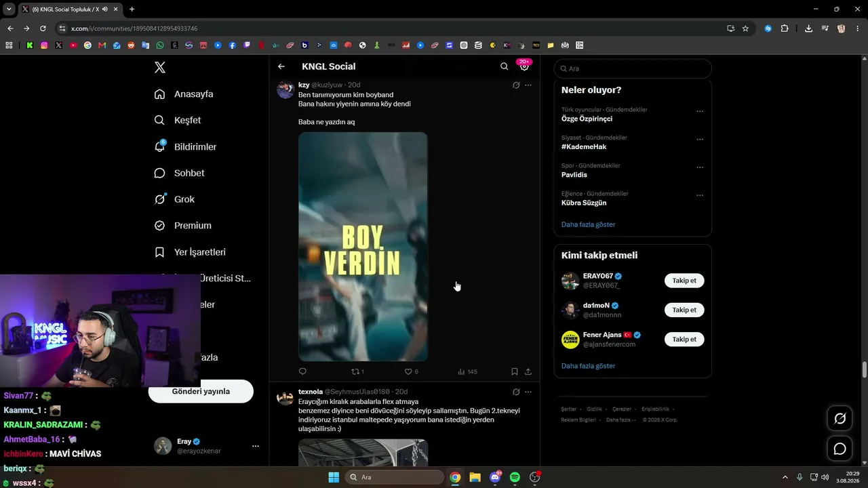Open the Pavlidis trend
Screen dimensions: 868x488
pyautogui.click(x=574, y=175)
